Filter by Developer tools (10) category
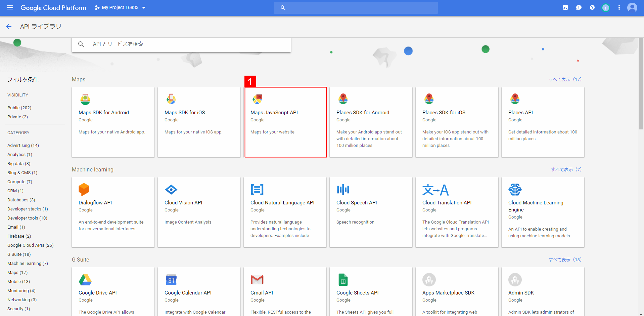Viewport: 644px width, 316px height. [28, 218]
